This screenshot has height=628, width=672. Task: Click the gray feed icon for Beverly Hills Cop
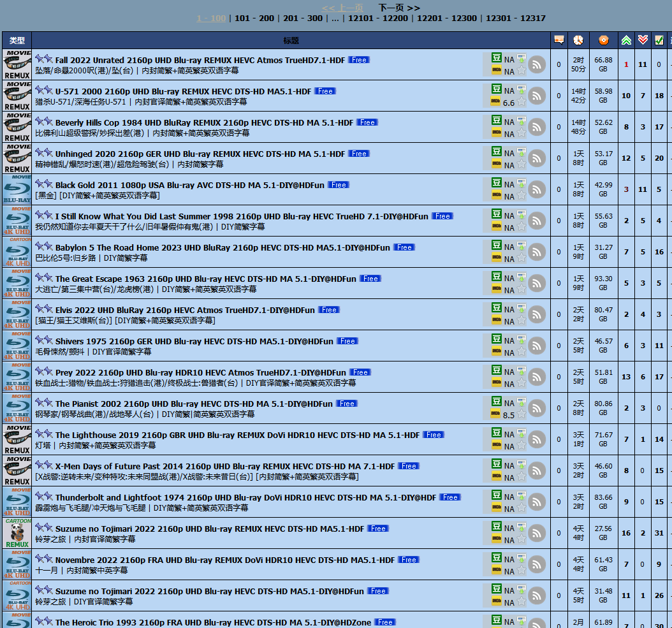tap(537, 128)
